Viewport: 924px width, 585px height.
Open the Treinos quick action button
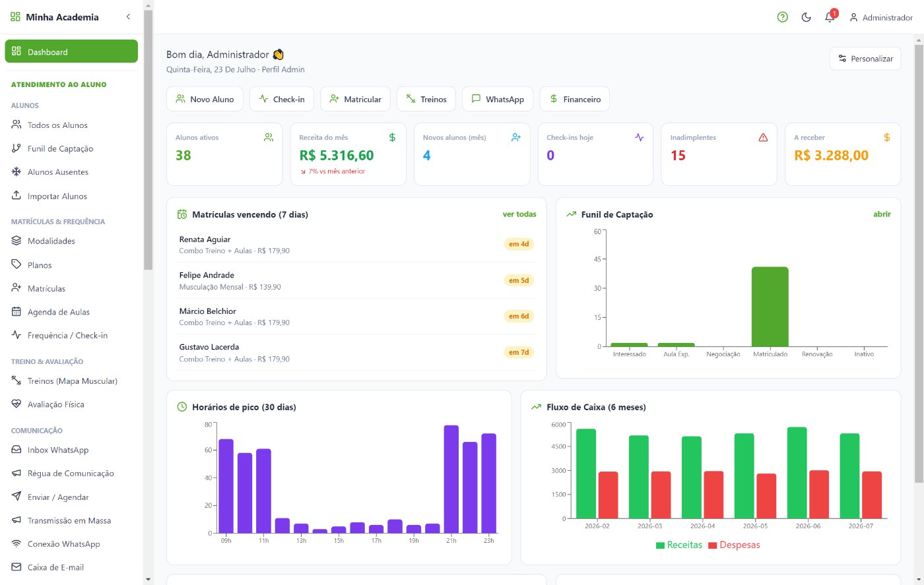tap(426, 99)
